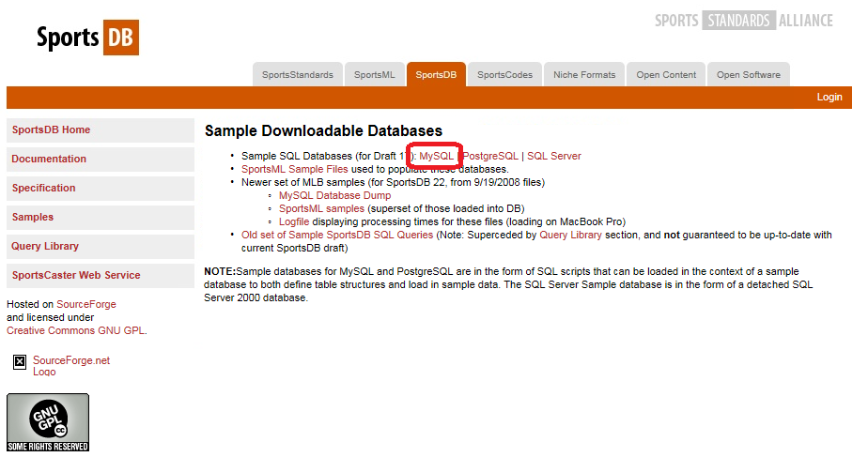
Task: Click the broken SourceForge.net logo image
Action: pos(20,362)
